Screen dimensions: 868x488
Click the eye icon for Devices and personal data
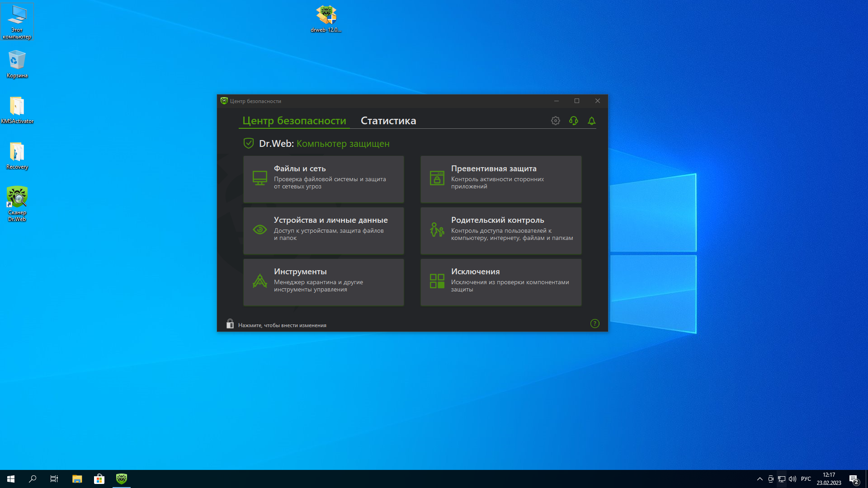click(259, 230)
